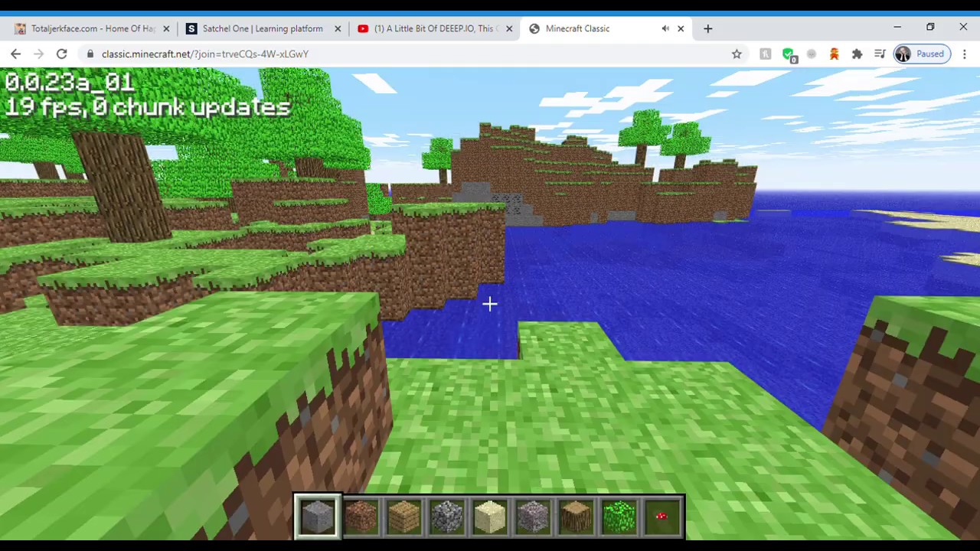This screenshot has height=551, width=980.
Task: Open the media control playlist icon
Action: [x=880, y=54]
